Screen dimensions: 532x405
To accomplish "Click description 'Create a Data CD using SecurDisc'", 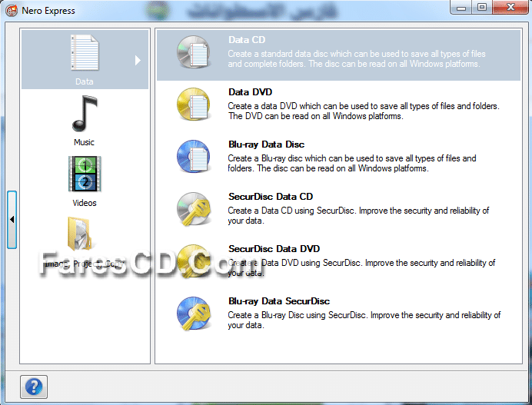I will point(358,215).
